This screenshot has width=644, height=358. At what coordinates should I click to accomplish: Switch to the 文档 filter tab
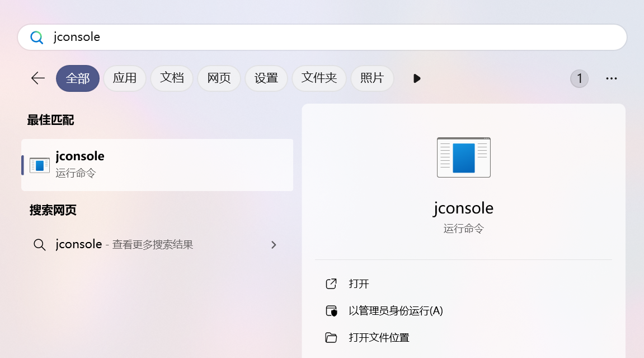point(172,78)
